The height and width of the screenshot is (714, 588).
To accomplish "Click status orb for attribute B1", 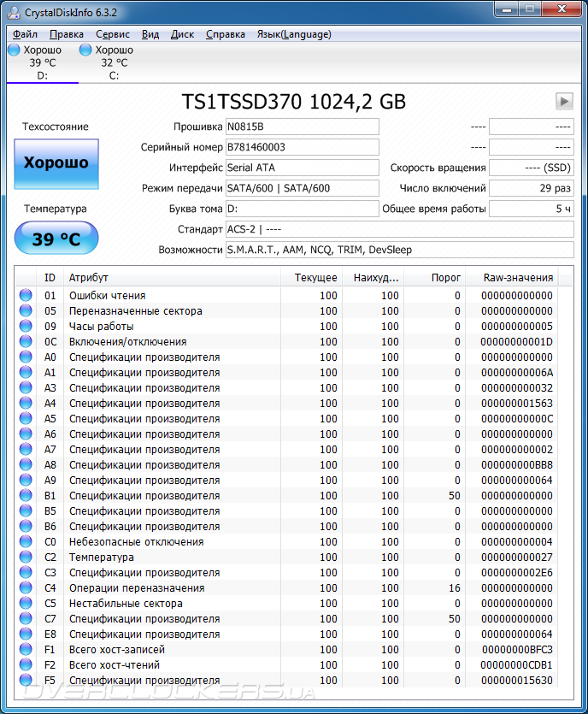I will pyautogui.click(x=26, y=495).
